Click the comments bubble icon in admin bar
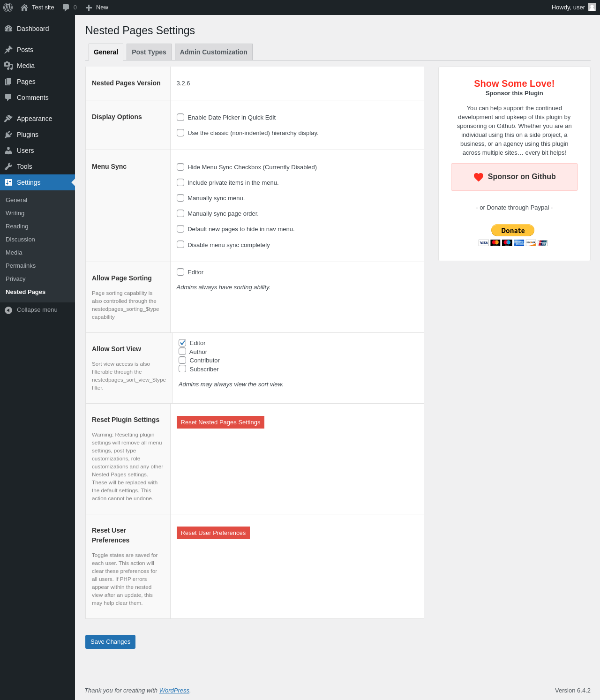The image size is (600, 700). (66, 8)
